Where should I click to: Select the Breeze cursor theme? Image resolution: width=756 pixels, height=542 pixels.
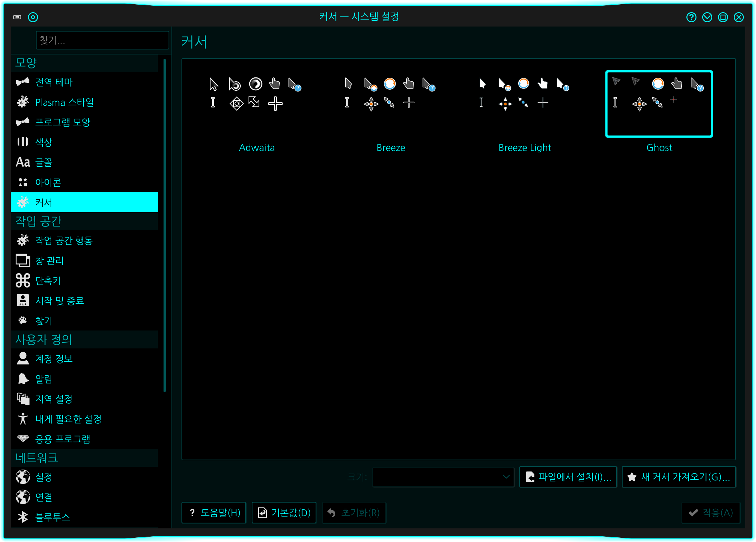click(x=391, y=108)
